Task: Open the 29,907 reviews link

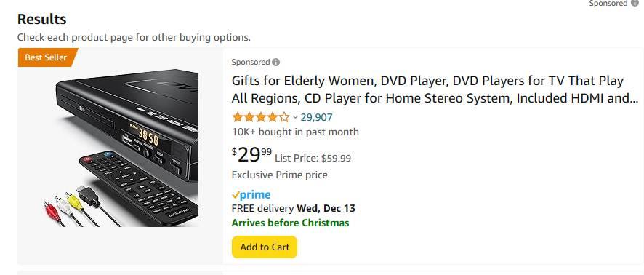Action: [x=316, y=118]
